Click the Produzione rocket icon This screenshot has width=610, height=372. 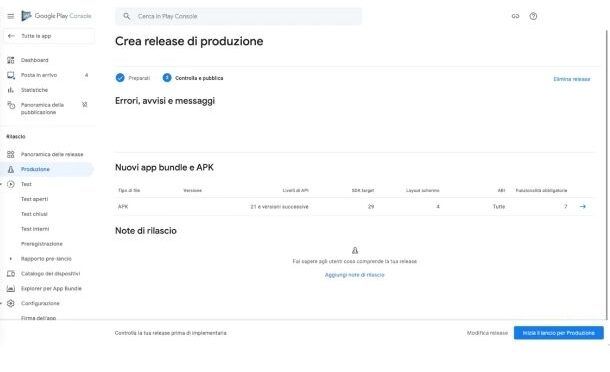(11, 169)
